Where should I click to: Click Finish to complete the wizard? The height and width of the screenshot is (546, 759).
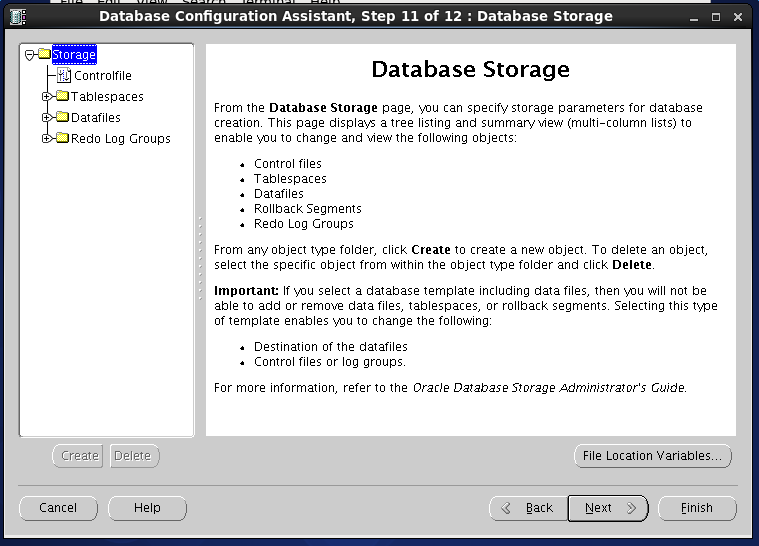pyautogui.click(x=696, y=508)
